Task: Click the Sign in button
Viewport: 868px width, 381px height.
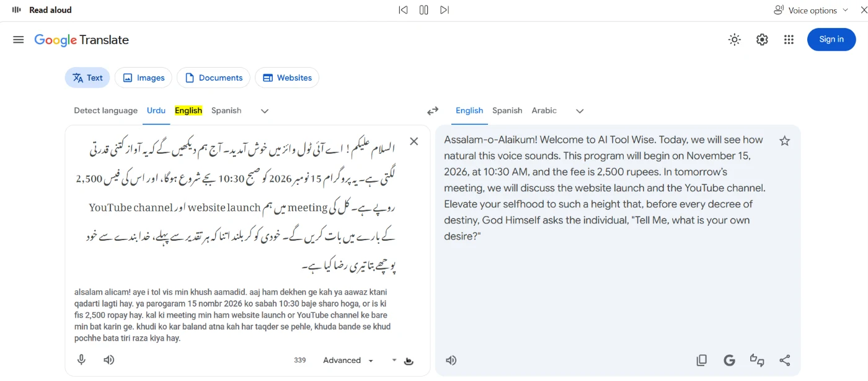Action: click(831, 39)
